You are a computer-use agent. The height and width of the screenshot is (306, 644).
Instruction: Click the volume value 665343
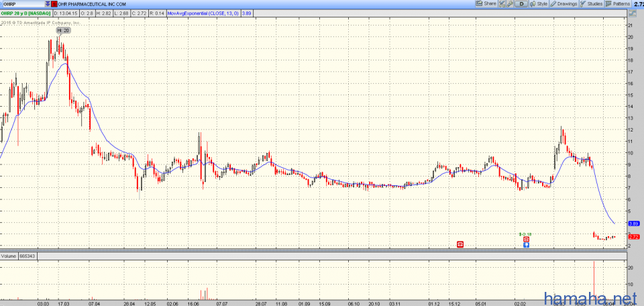(26, 256)
